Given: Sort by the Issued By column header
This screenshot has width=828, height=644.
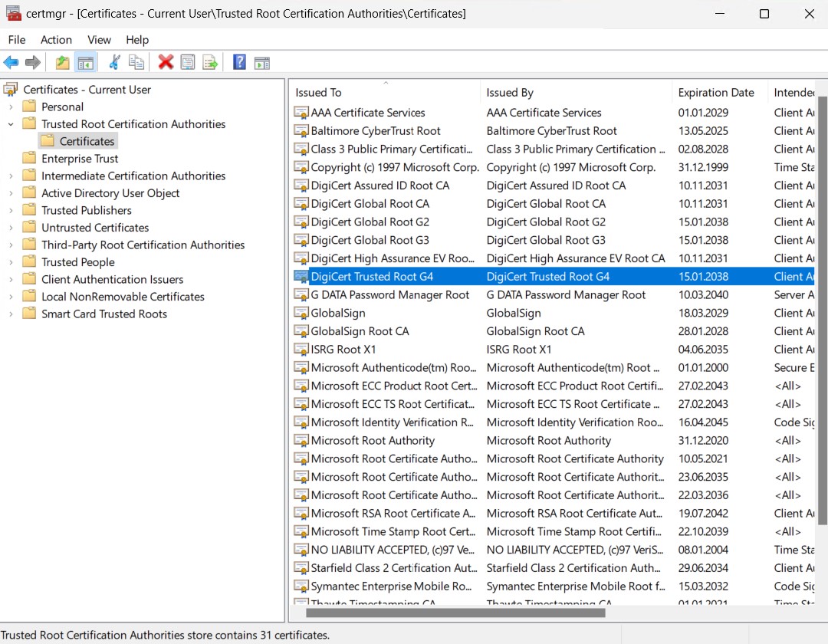Looking at the screenshot, I should tap(576, 92).
